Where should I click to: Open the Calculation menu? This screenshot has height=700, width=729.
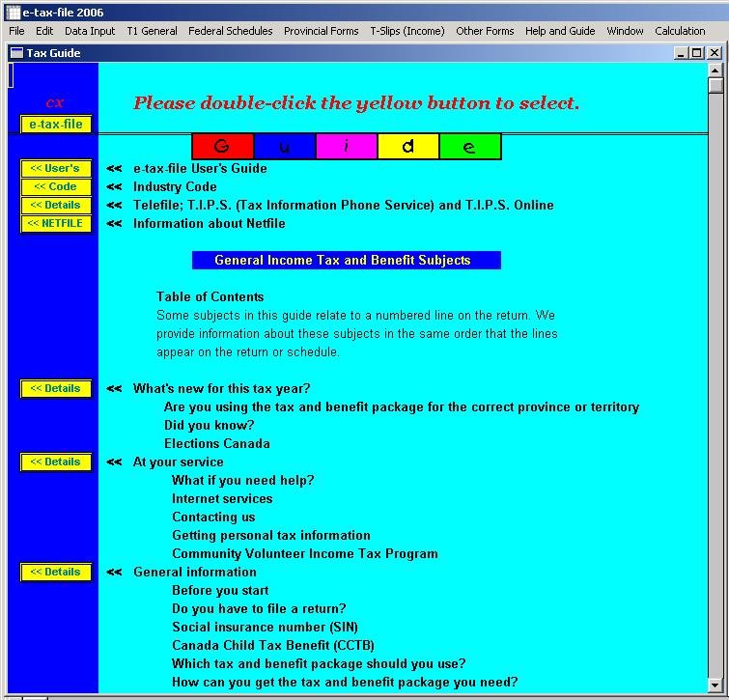(x=680, y=31)
